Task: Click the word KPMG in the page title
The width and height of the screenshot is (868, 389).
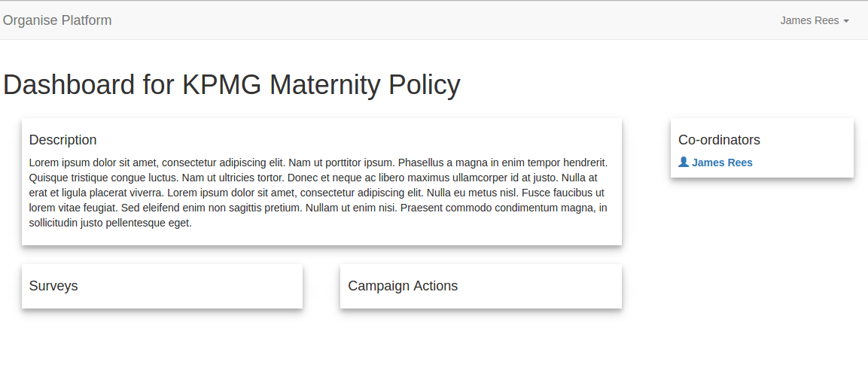Action: (221, 85)
